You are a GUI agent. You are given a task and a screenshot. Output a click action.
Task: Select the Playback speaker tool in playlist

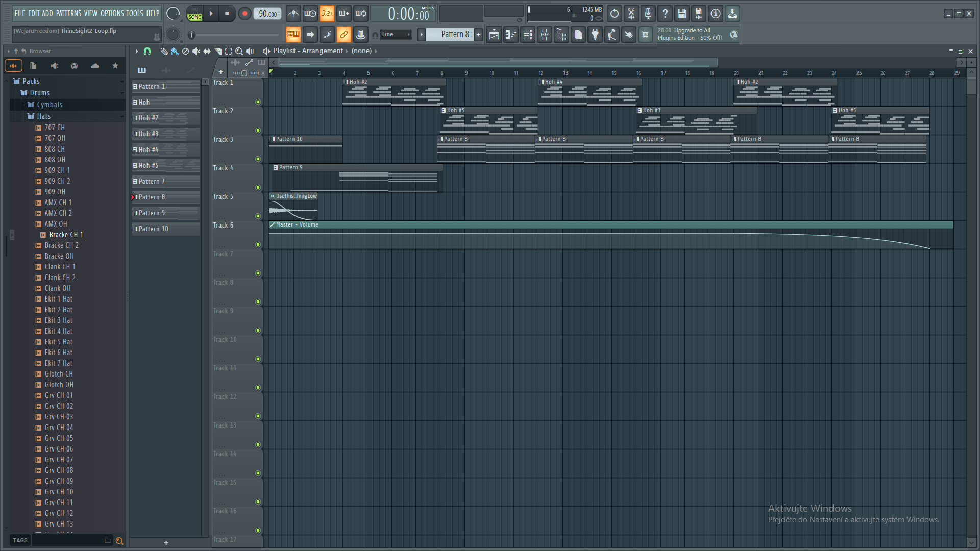pyautogui.click(x=250, y=51)
